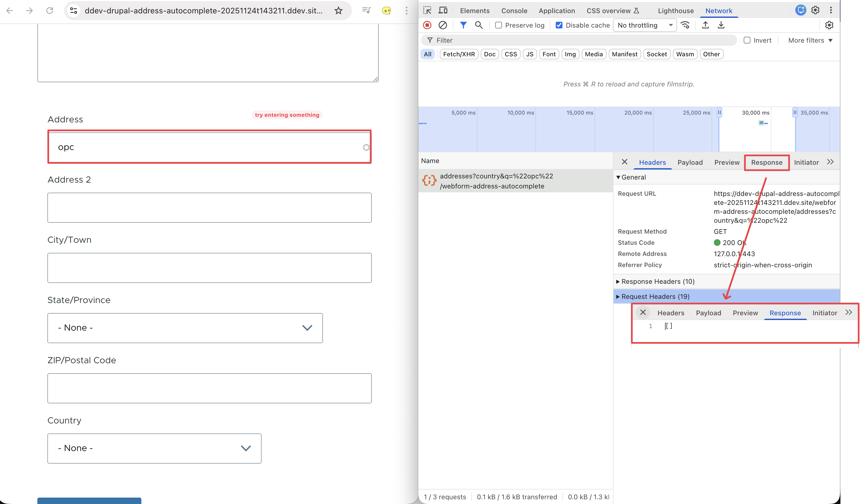
Task: Open network search magnifier icon
Action: tap(479, 25)
